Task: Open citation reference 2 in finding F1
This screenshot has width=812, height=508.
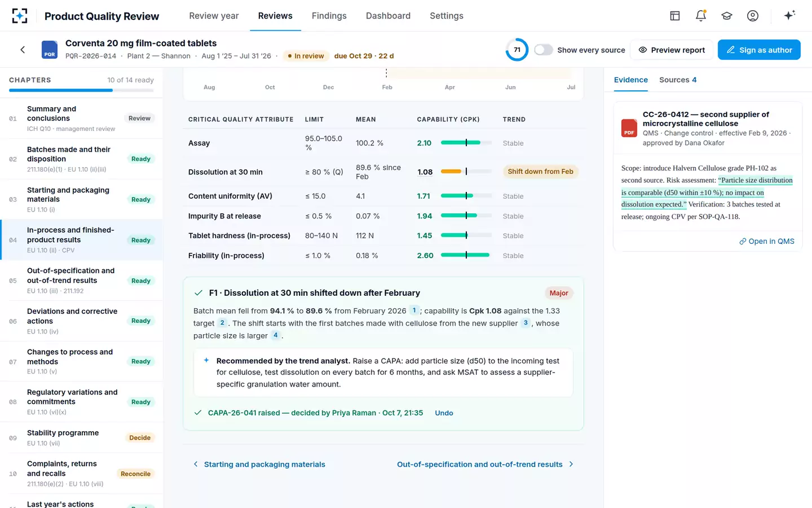Action: pos(222,323)
